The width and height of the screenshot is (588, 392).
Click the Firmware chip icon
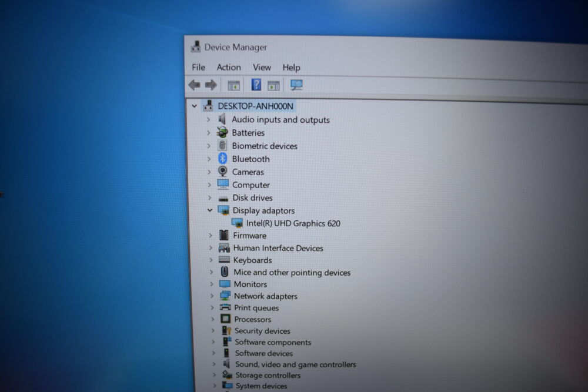[x=224, y=235]
